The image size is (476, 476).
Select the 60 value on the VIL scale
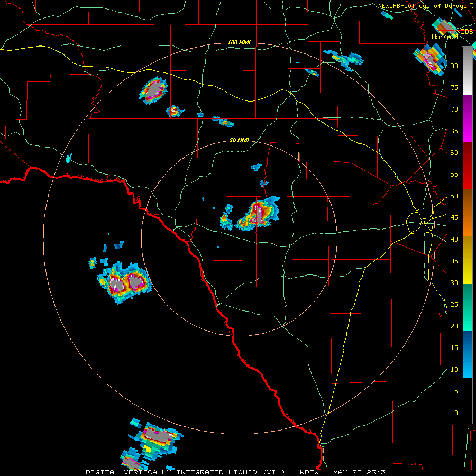click(x=454, y=153)
